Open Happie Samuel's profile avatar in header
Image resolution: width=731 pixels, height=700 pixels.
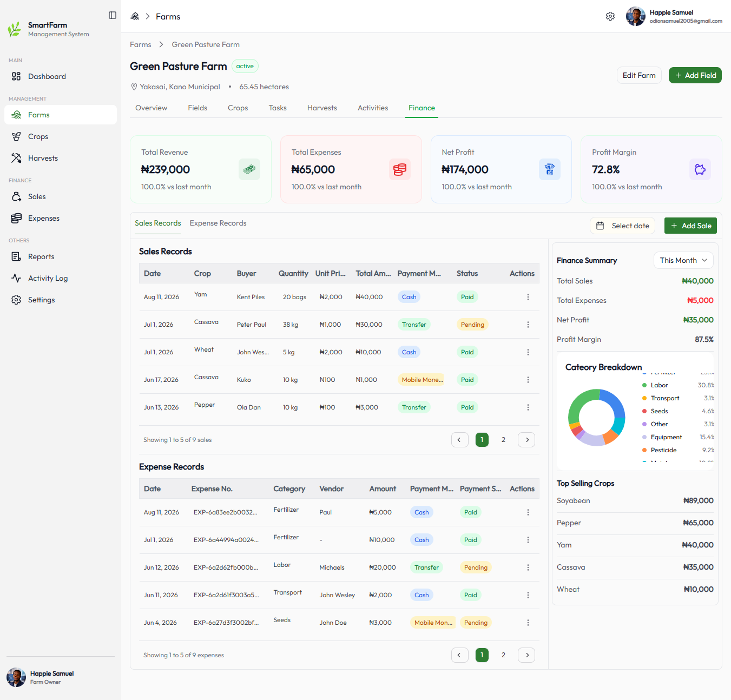coord(636,16)
